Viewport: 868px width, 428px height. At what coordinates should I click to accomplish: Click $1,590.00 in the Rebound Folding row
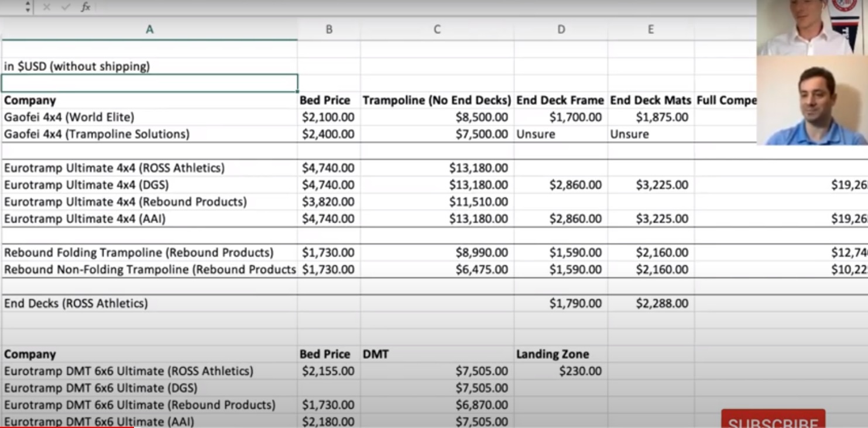[561, 253]
